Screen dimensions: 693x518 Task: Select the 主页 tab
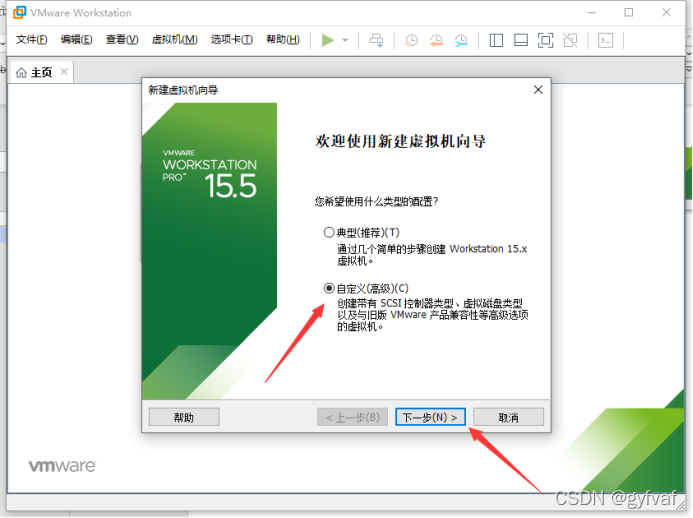point(41,72)
